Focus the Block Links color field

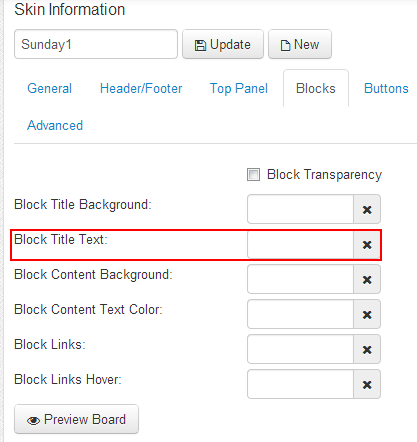[300, 349]
